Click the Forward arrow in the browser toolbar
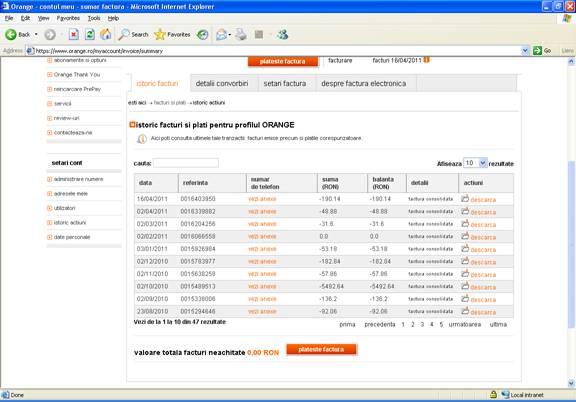 (x=50, y=35)
